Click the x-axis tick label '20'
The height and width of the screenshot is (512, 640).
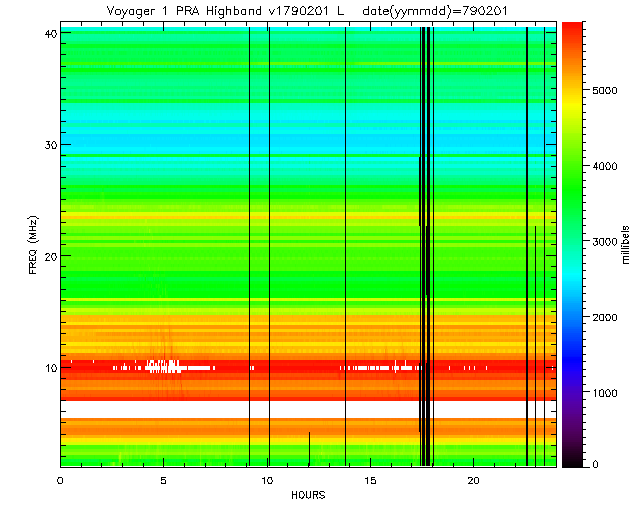coord(473,481)
